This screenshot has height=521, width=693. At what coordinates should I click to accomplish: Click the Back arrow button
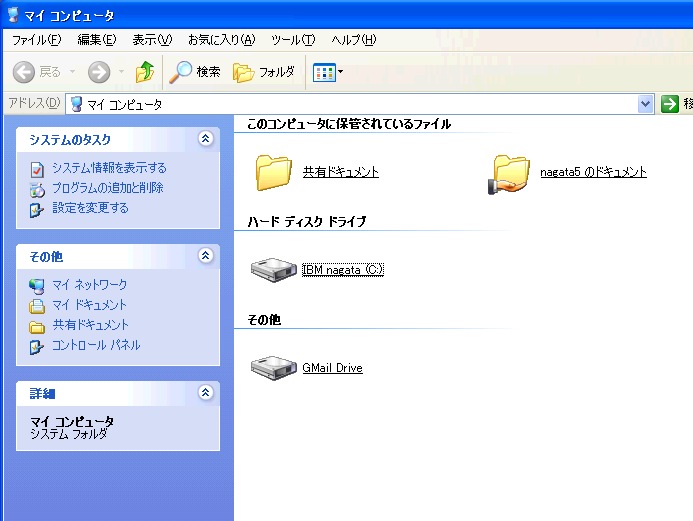24,72
